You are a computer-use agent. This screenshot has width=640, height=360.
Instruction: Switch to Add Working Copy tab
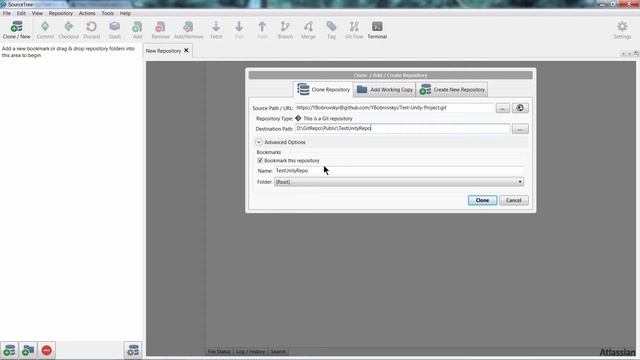pyautogui.click(x=384, y=89)
